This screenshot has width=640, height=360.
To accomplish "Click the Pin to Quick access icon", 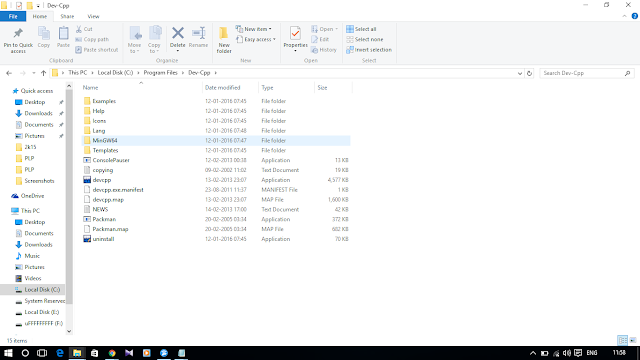I will click(18, 40).
